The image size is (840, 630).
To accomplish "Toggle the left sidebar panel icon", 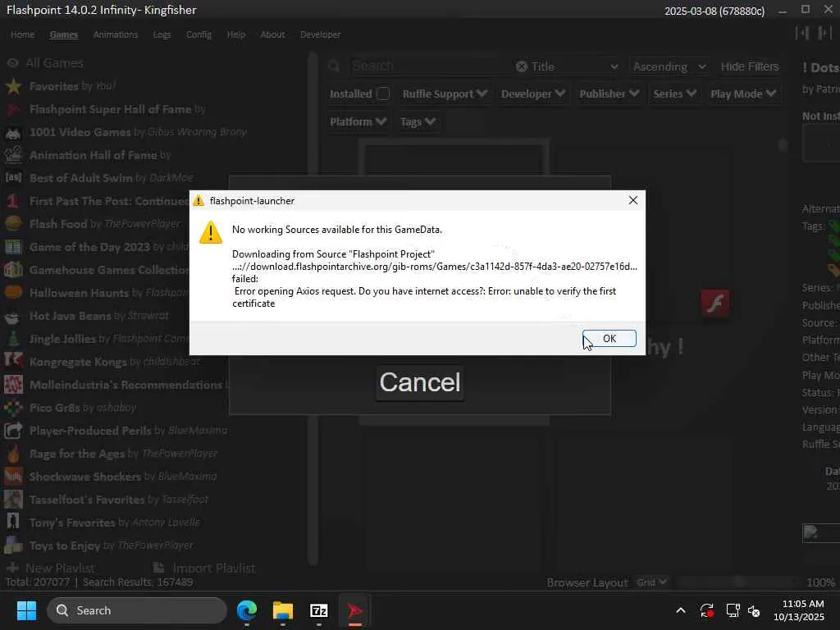I will (x=802, y=33).
